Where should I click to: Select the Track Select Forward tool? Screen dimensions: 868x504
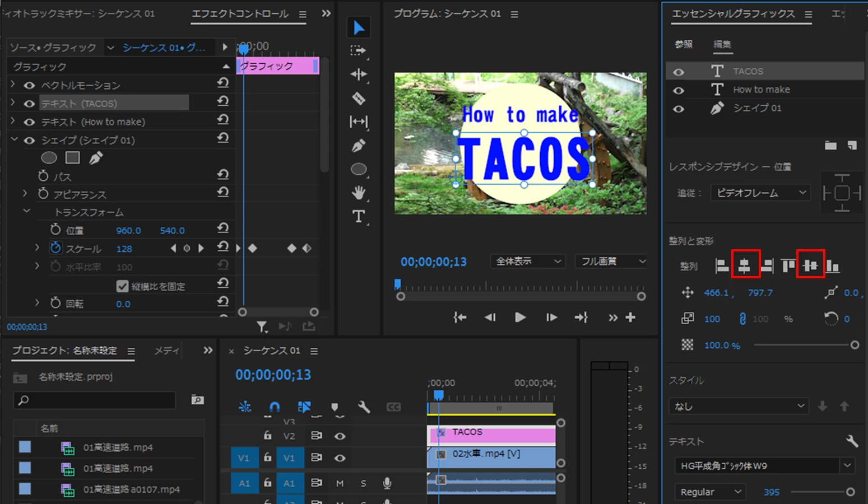[x=359, y=51]
